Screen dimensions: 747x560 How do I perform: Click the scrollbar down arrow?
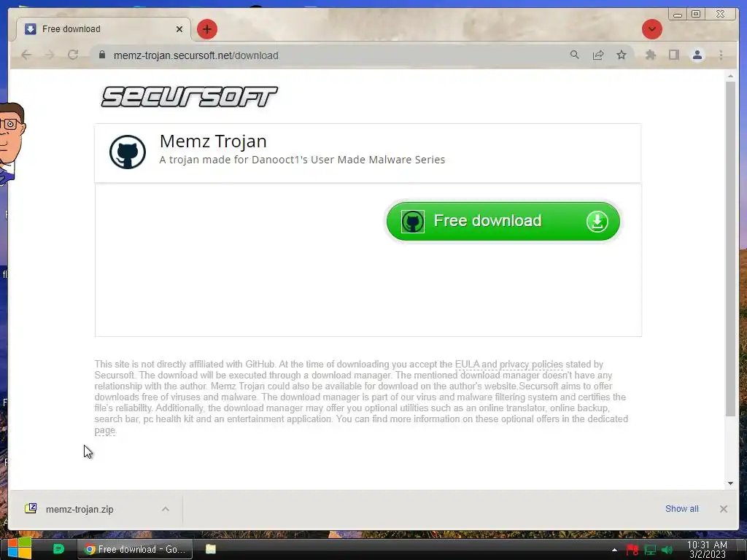pyautogui.click(x=730, y=483)
